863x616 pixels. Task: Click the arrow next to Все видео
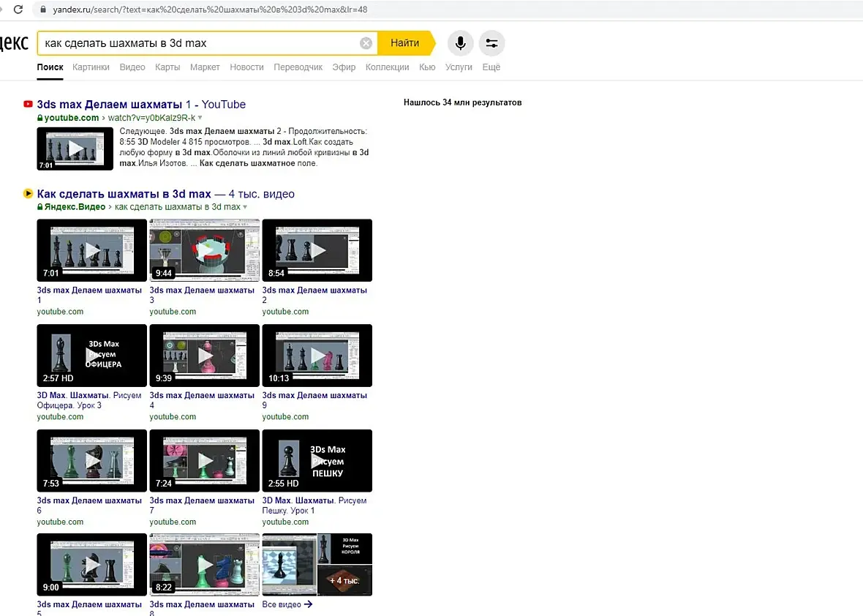pyautogui.click(x=308, y=604)
